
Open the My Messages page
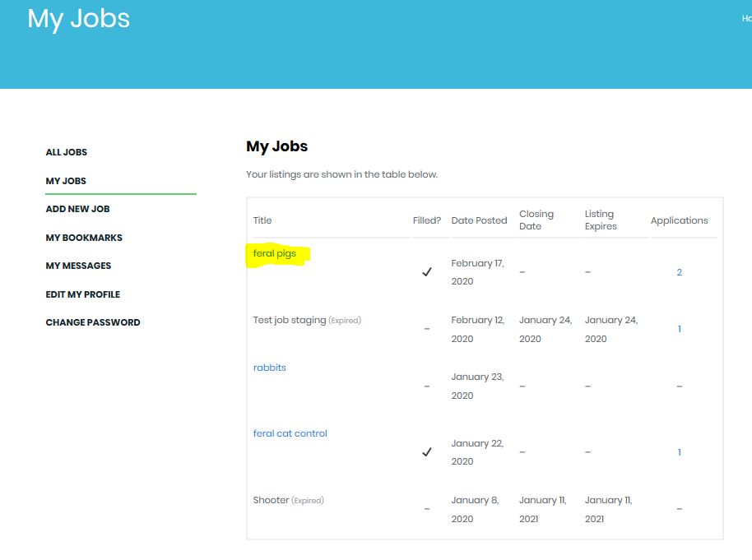[78, 266]
